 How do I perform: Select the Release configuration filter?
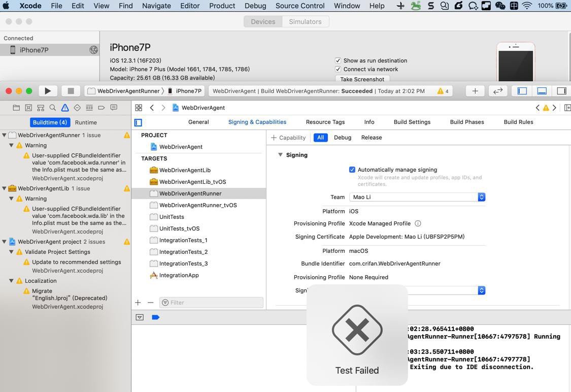point(372,138)
